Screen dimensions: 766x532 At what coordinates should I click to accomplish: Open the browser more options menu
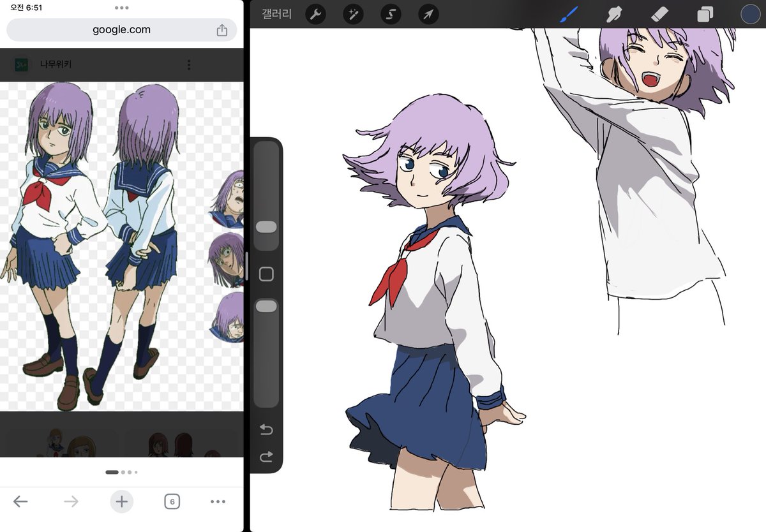218,501
